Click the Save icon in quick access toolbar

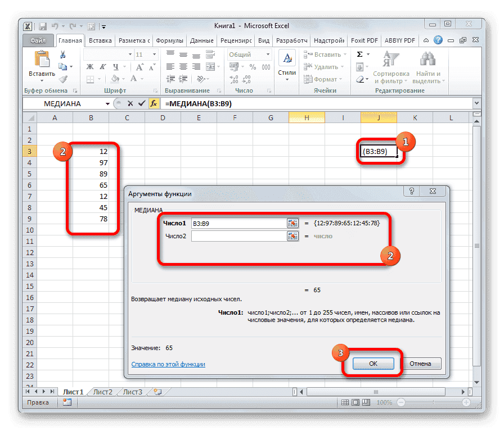[42, 26]
